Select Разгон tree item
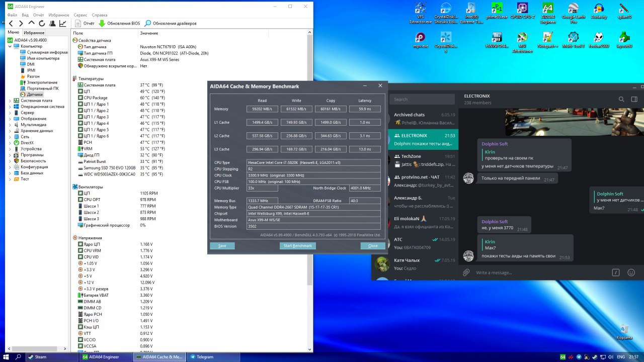Viewport: 644px width, 362px height. [x=29, y=76]
